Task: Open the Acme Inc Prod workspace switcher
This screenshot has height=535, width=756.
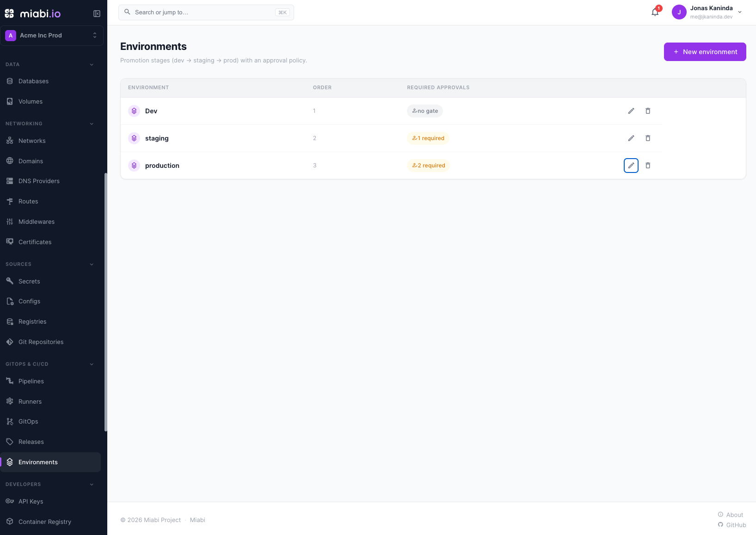Action: pyautogui.click(x=52, y=36)
